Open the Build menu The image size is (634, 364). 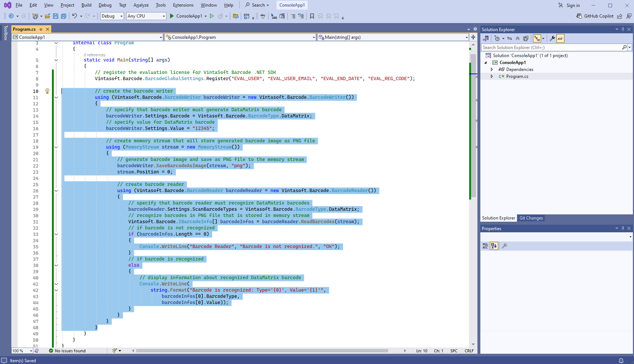point(86,5)
